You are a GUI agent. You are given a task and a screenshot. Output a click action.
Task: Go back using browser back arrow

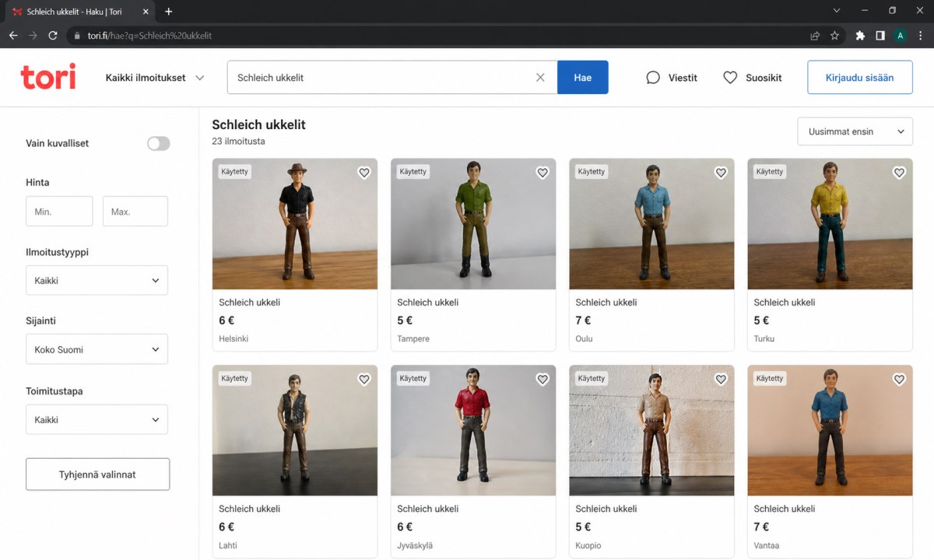pyautogui.click(x=13, y=36)
